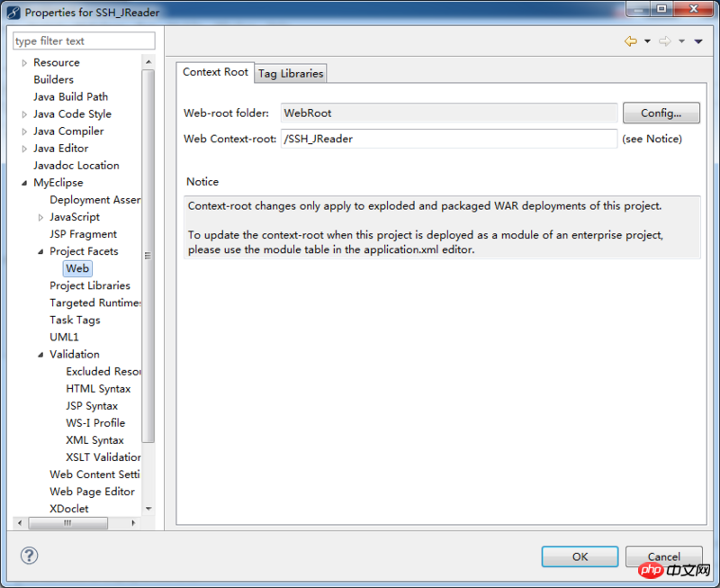Click the back navigation arrow icon
The image size is (720, 588).
coord(631,41)
